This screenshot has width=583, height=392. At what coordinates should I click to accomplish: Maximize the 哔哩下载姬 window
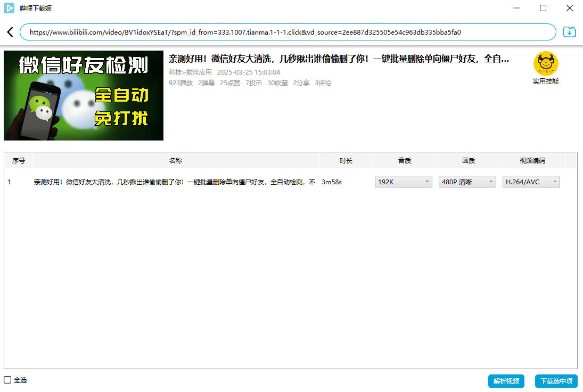click(543, 8)
